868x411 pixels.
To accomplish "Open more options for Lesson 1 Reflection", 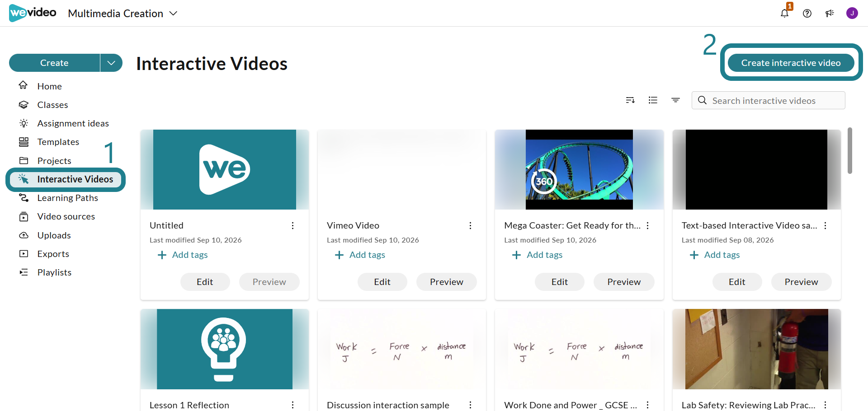I will click(x=292, y=405).
